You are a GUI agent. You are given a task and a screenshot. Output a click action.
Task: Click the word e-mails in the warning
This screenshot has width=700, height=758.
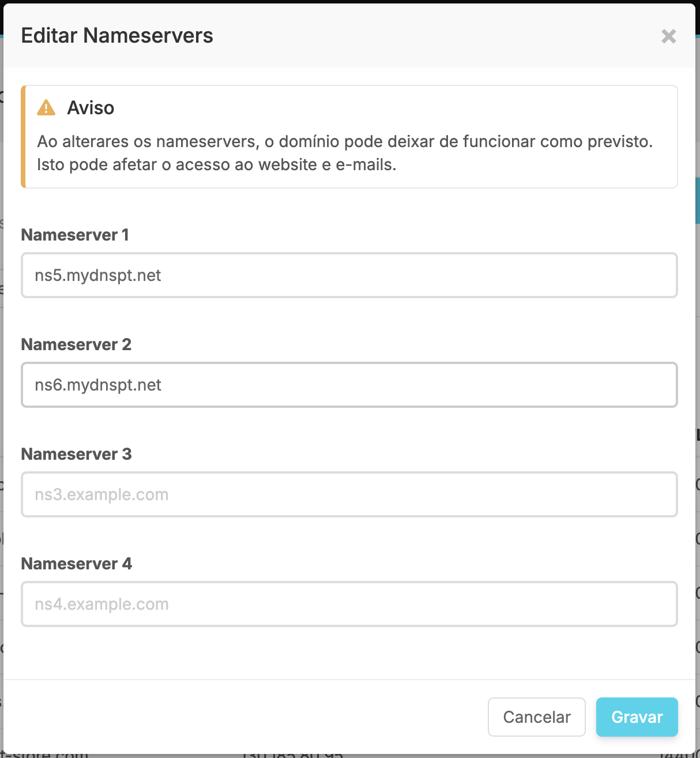(x=366, y=164)
